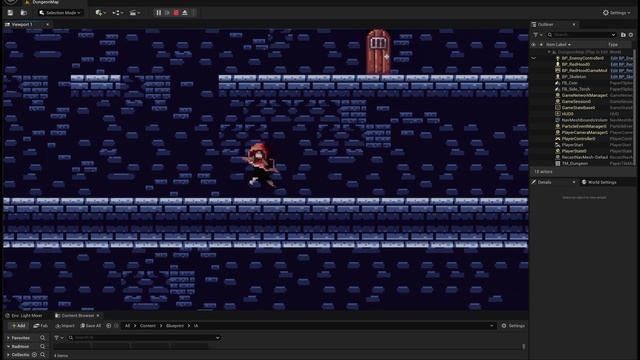The width and height of the screenshot is (640, 360).
Task: Pause the running play session
Action: click(159, 13)
